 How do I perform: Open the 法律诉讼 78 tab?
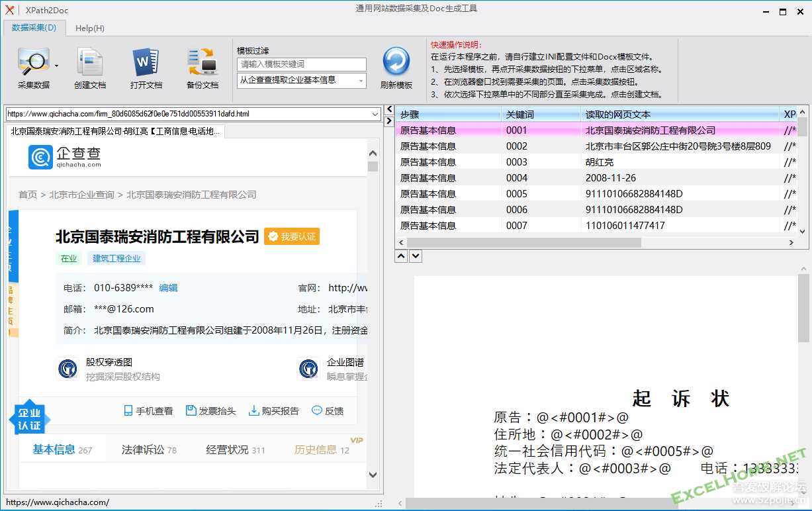pyautogui.click(x=149, y=449)
